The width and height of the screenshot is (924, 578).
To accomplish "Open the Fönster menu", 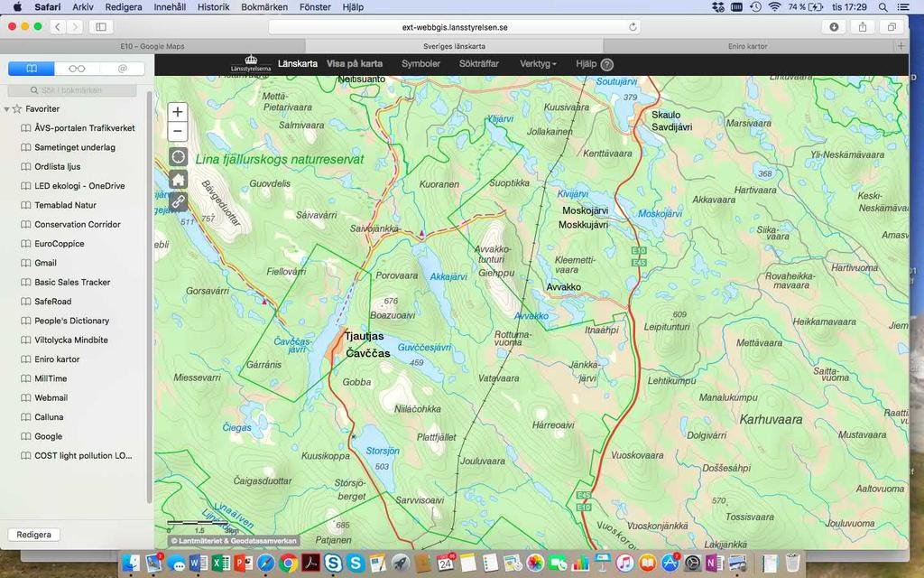I will pos(315,7).
